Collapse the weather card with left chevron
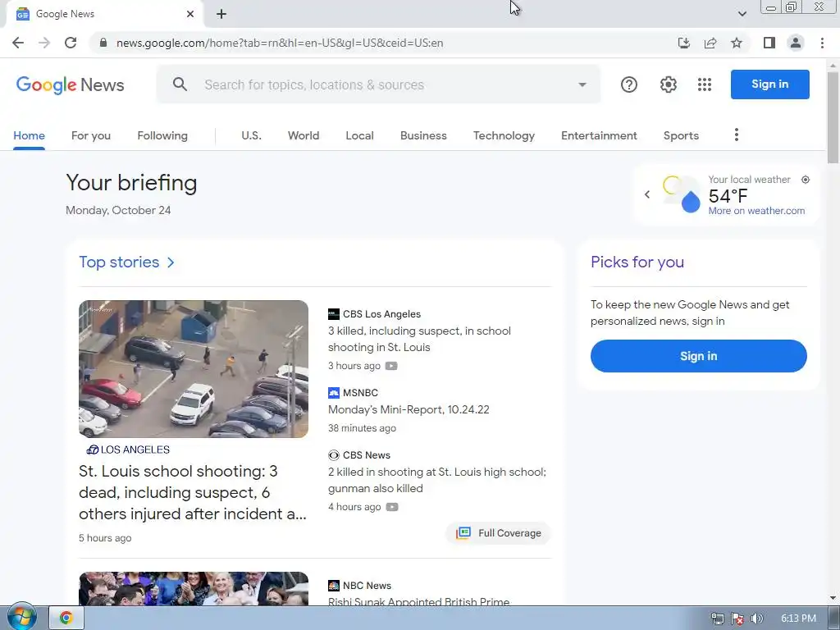This screenshot has height=630, width=840. [x=647, y=194]
